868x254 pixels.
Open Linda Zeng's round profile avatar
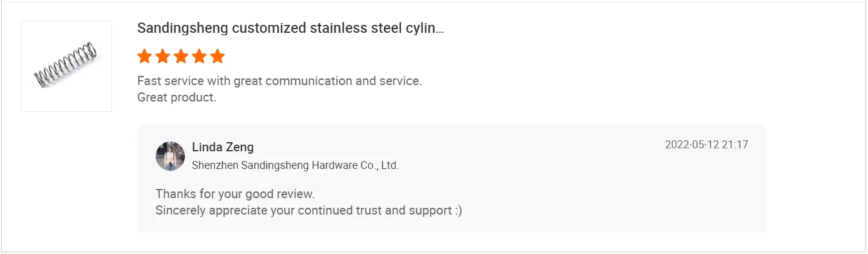point(170,156)
